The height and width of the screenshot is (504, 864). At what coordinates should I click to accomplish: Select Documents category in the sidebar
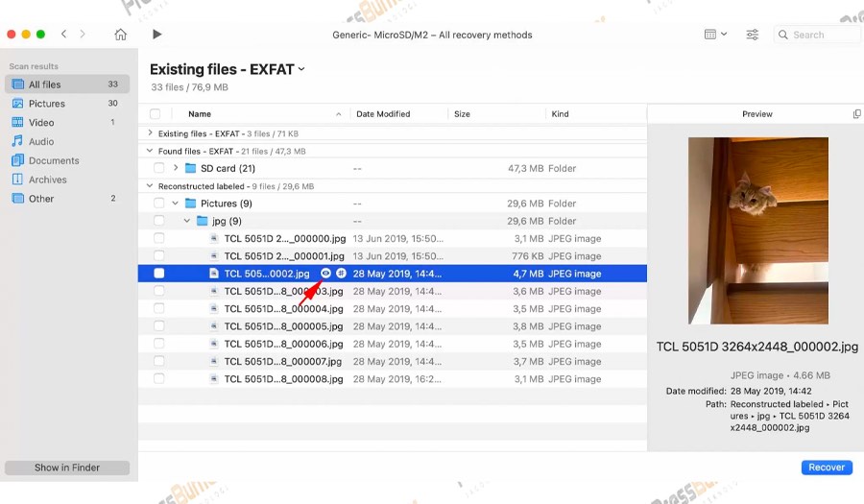[x=53, y=160]
